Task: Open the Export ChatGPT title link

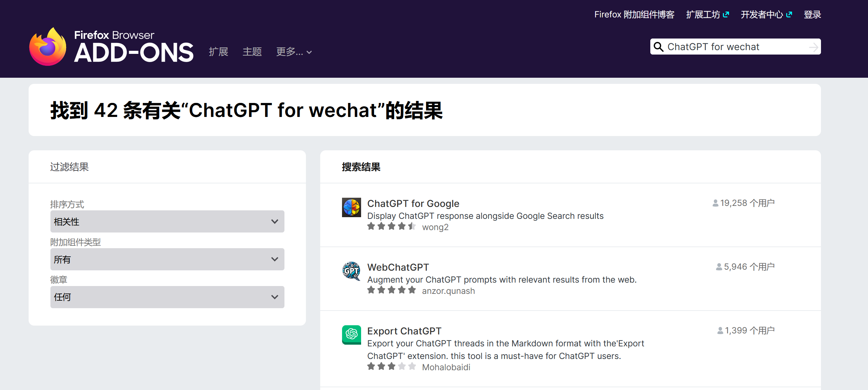Action: tap(404, 331)
